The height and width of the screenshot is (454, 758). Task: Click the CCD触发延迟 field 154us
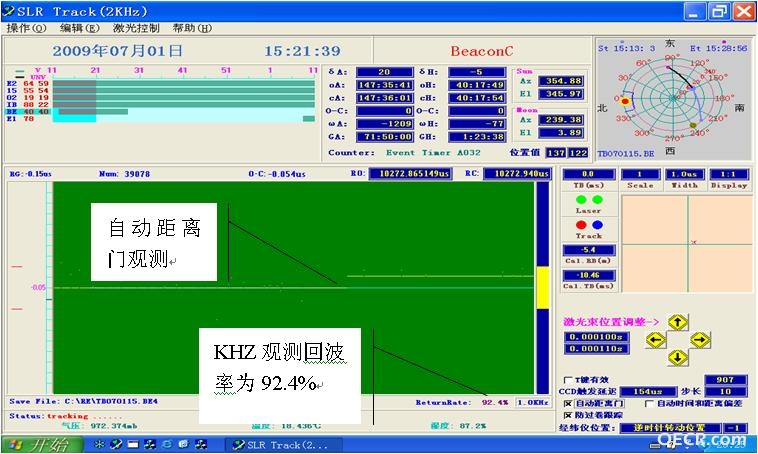pos(648,392)
